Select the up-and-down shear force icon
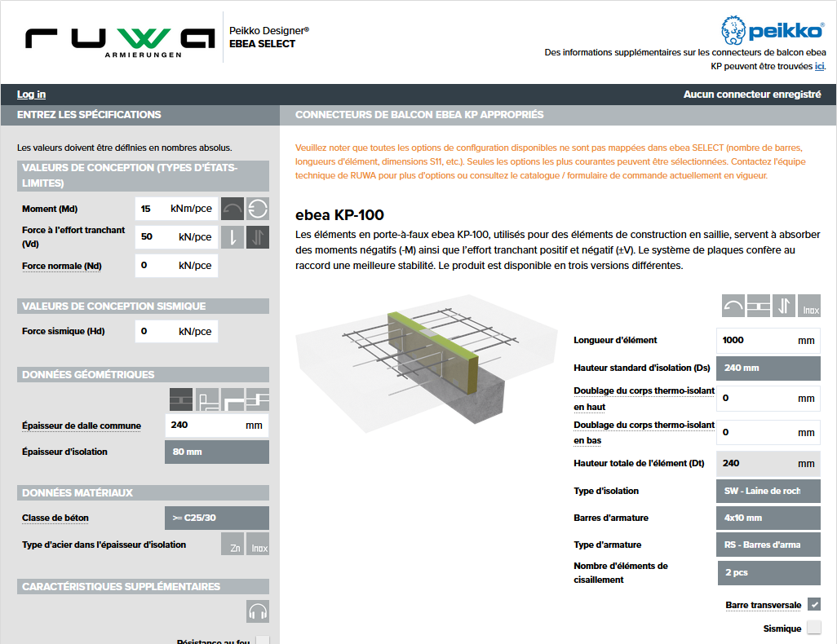Viewport: 837px width, 644px height. (258, 237)
